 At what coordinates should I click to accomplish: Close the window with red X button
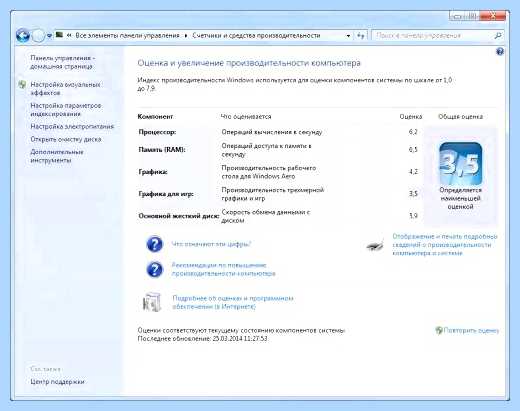(x=493, y=16)
